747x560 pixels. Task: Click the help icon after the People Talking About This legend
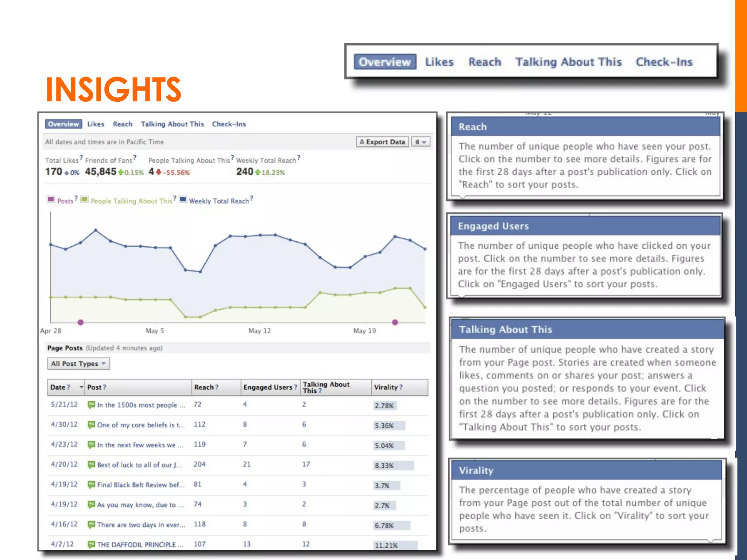pos(175,198)
